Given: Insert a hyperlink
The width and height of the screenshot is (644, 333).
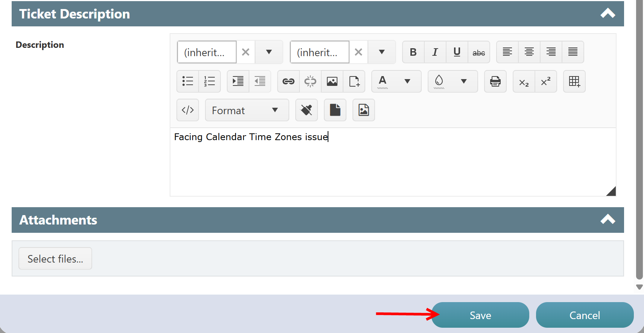Looking at the screenshot, I should [x=288, y=81].
